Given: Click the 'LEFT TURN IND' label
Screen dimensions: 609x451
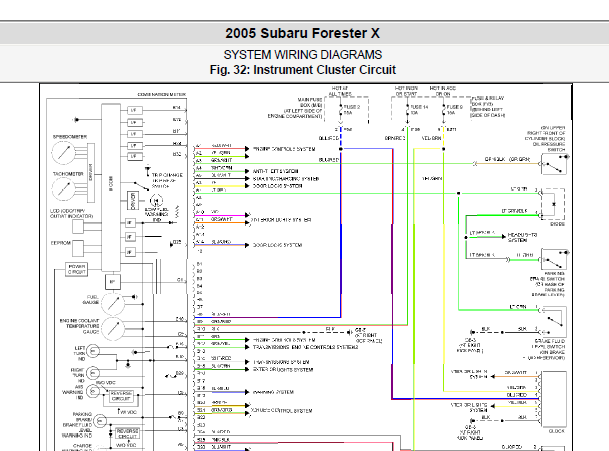Looking at the screenshot, I should 80,353.
